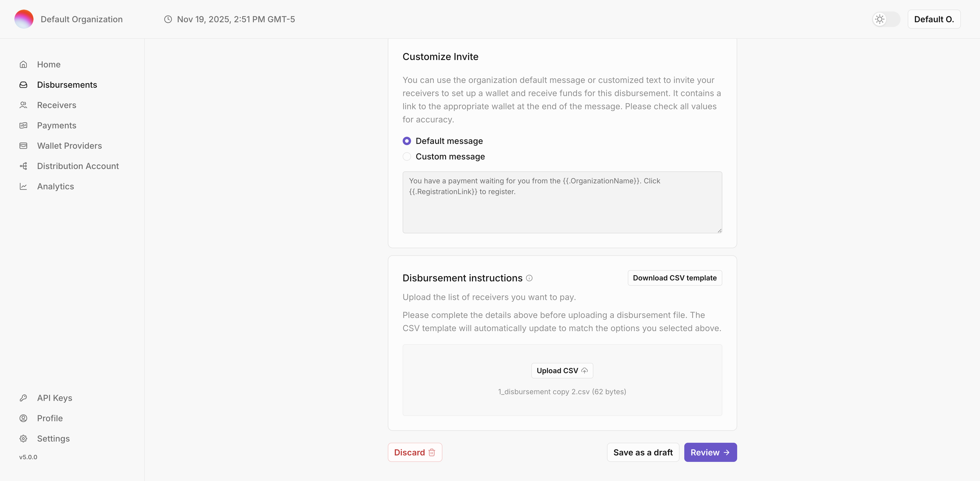Screen dimensions: 980x481
Task: Click the Review button
Action: pyautogui.click(x=710, y=452)
